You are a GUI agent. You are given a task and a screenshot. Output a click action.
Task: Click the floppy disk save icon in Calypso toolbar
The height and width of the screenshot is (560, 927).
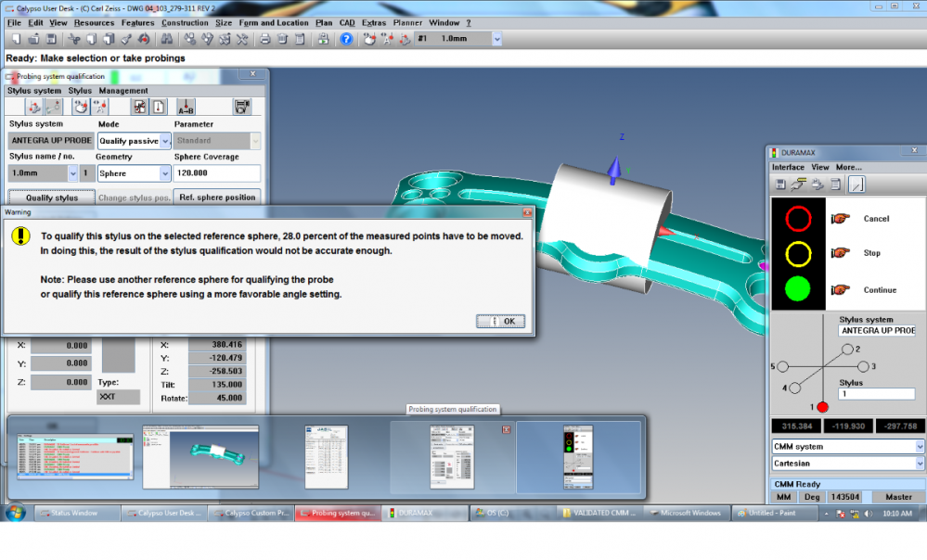(50, 39)
